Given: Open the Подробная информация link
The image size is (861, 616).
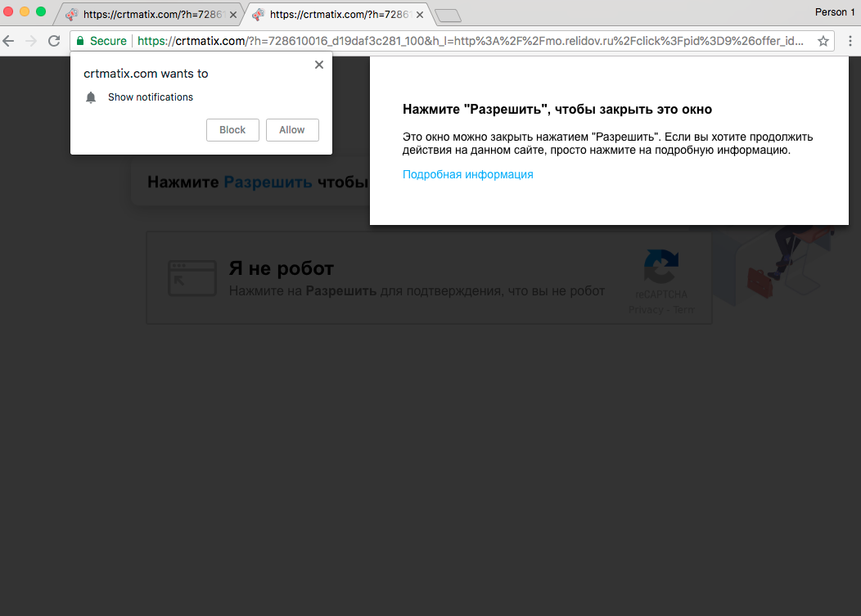Looking at the screenshot, I should point(467,174).
